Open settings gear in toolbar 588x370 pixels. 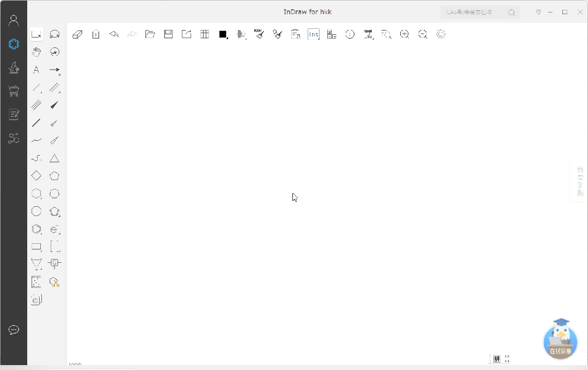tap(440, 34)
